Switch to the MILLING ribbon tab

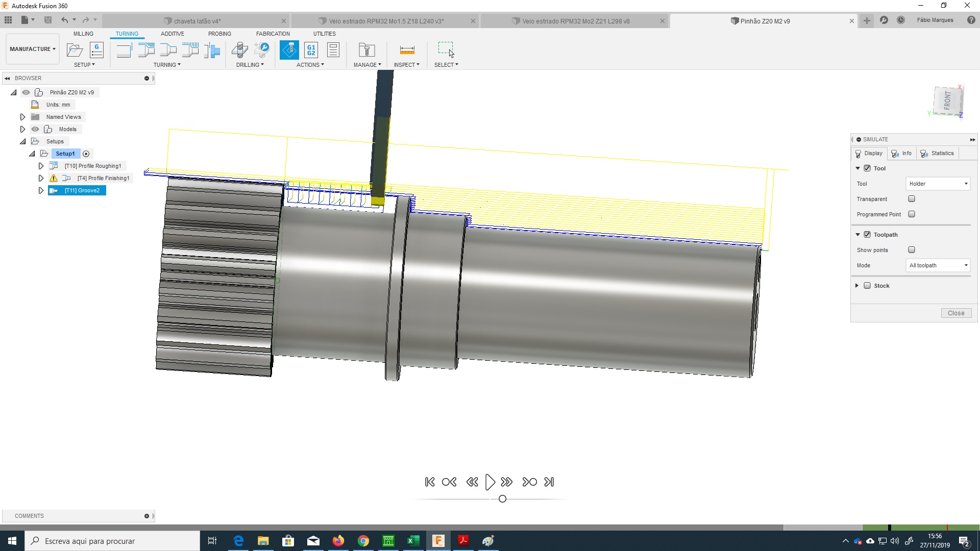(x=83, y=33)
